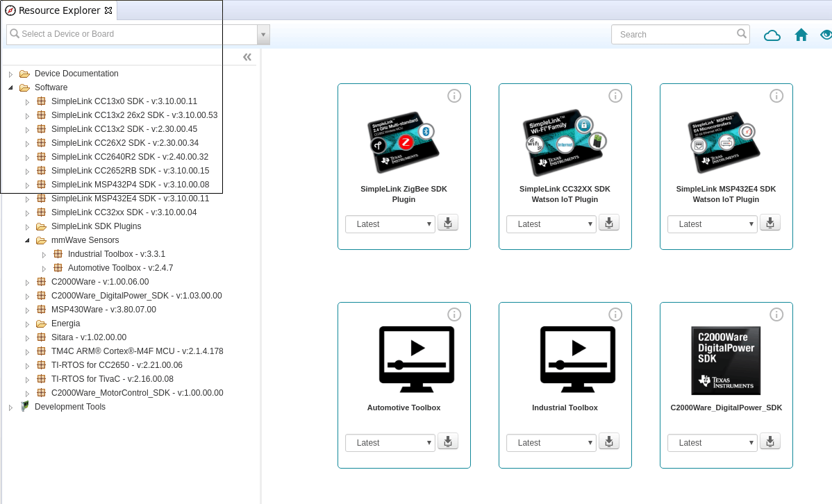
Task: Expand the C2000Ware v:1.00.06.00 node
Action: point(28,283)
